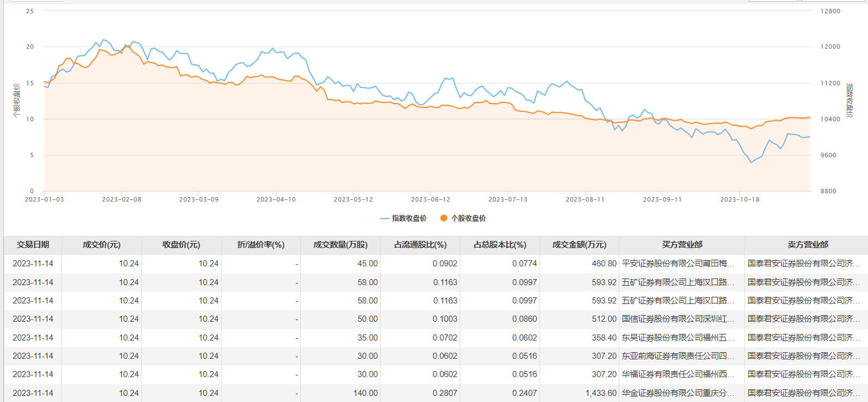Image resolution: width=868 pixels, height=402 pixels.
Task: Click the 12800 right axis value
Action: (x=830, y=11)
